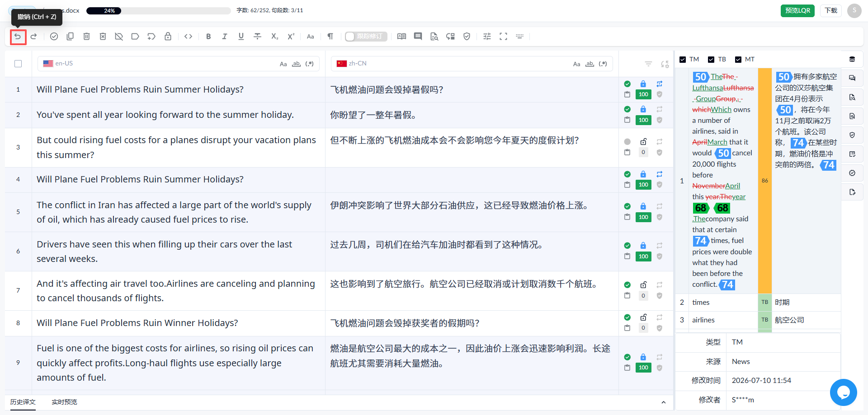Apply italic formatting

[225, 37]
